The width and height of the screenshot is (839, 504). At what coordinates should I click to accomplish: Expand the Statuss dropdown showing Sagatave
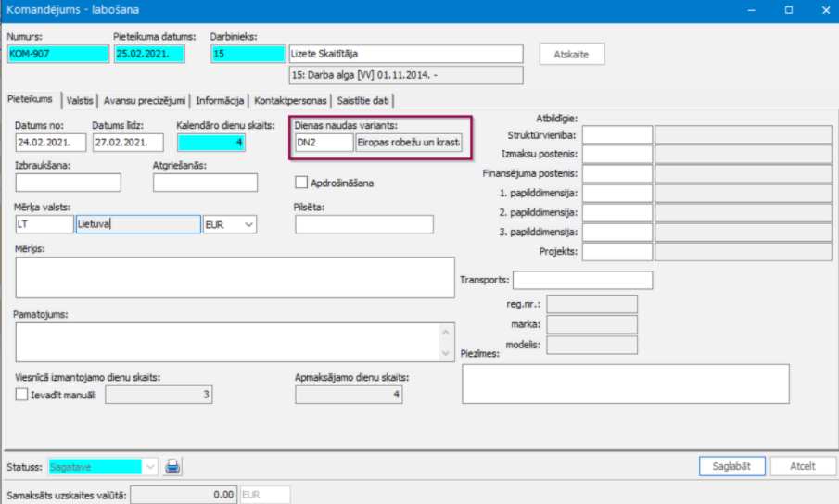point(150,467)
